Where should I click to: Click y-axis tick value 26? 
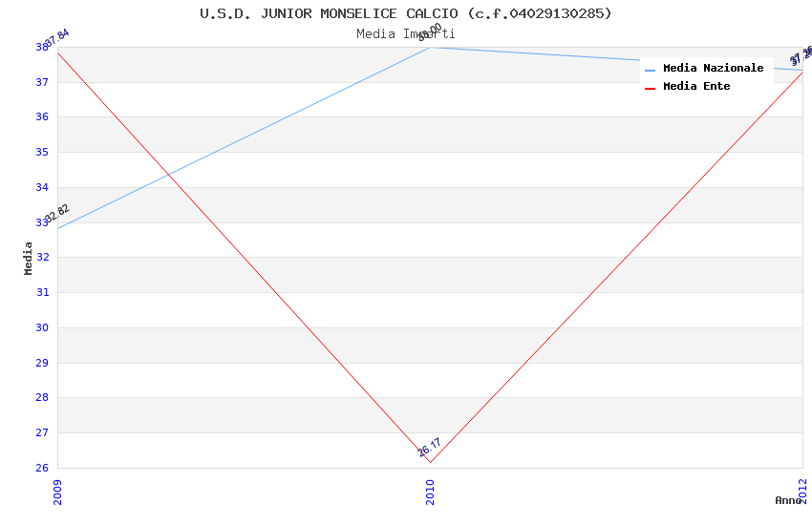(x=42, y=468)
